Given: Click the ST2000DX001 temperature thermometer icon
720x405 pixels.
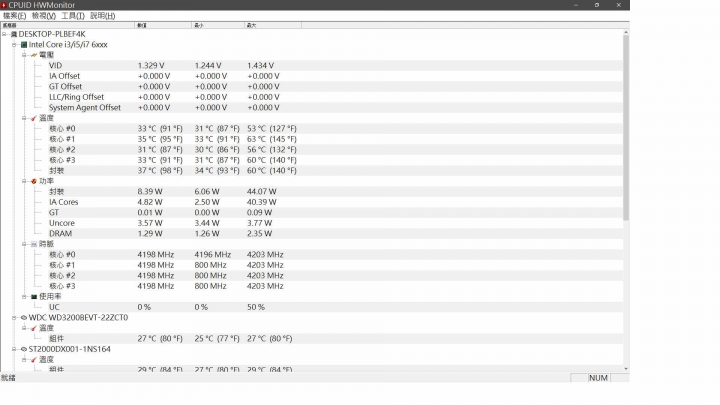Looking at the screenshot, I should pos(34,360).
